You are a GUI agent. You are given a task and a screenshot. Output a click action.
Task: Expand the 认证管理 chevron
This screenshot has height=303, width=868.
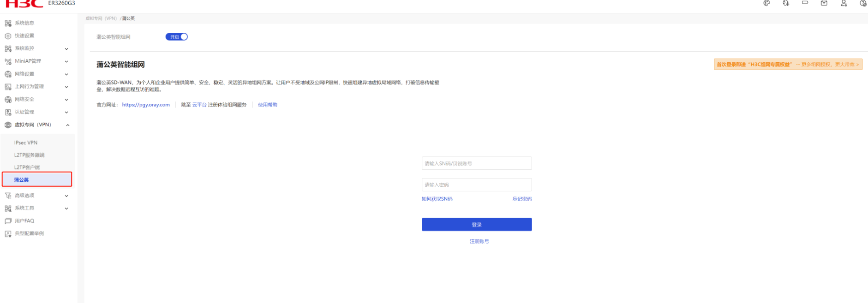pos(66,112)
